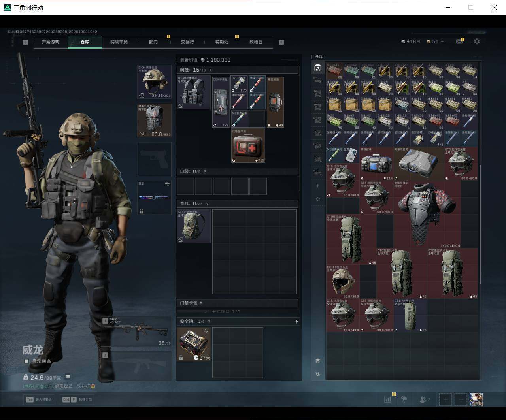Pin the 安全箱 panel with pushpin icon

296,322
